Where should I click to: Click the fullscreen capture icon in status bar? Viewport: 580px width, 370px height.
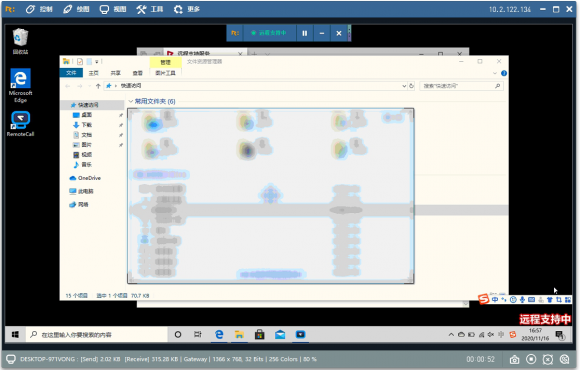548,359
